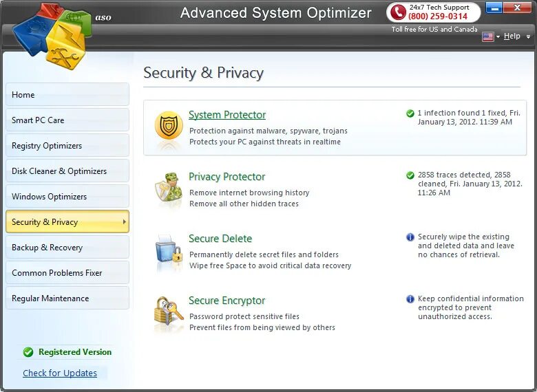Click the Registered Version label
This screenshot has height=392, width=537.
click(x=75, y=352)
